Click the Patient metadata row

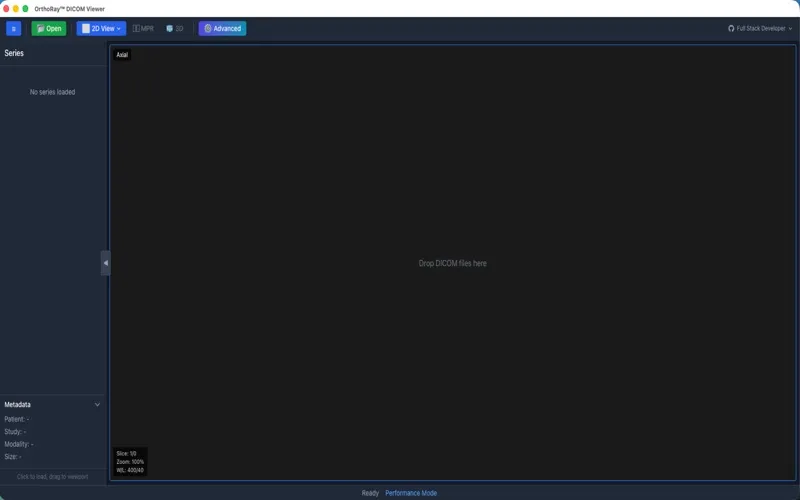click(x=16, y=419)
